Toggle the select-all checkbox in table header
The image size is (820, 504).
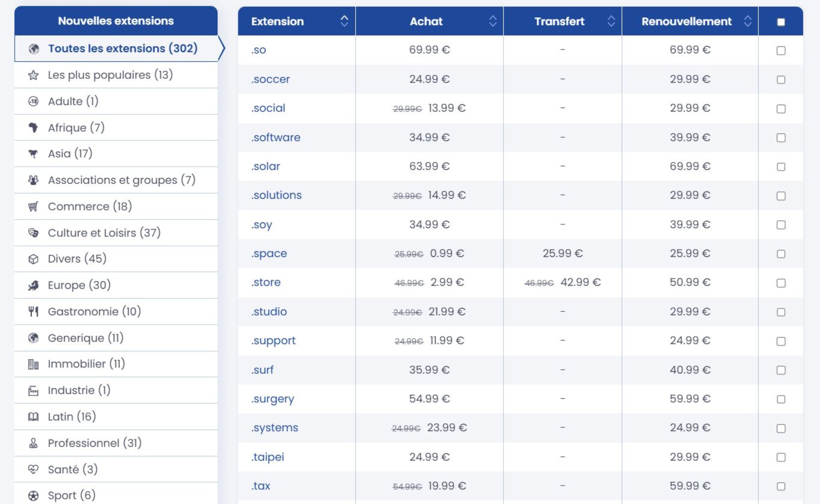click(781, 22)
